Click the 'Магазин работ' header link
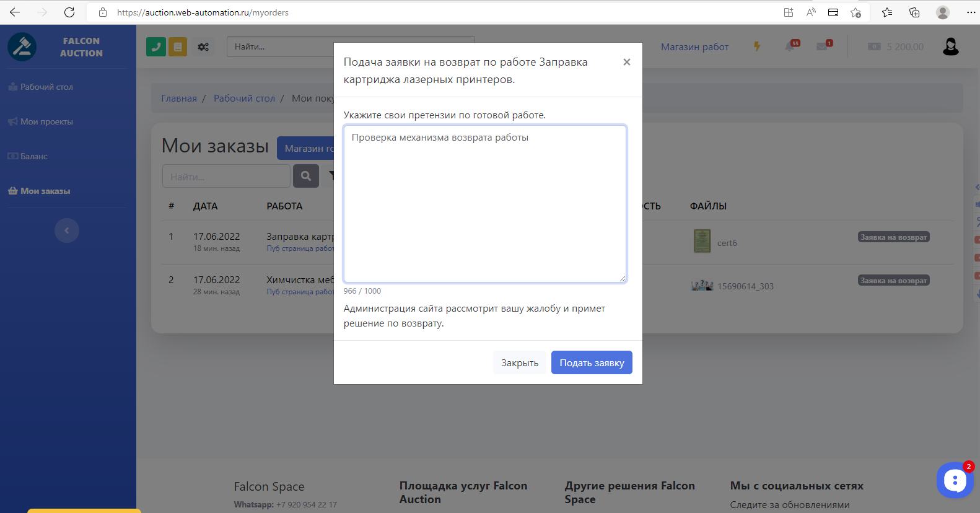The height and width of the screenshot is (513, 980). 694,47
